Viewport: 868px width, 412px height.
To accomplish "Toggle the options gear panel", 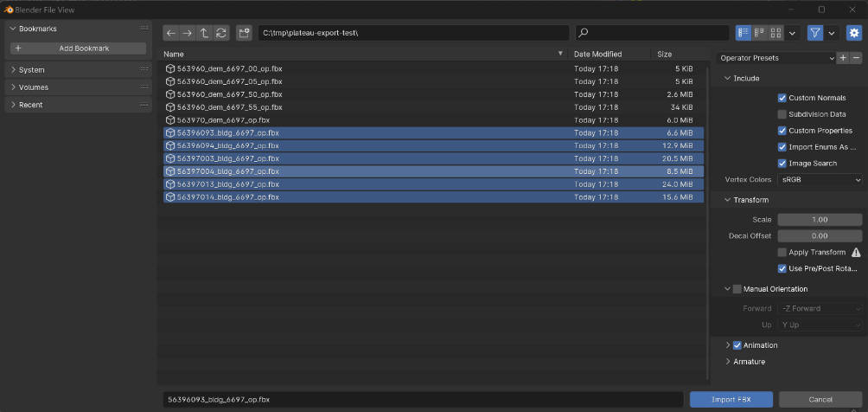I will click(854, 33).
